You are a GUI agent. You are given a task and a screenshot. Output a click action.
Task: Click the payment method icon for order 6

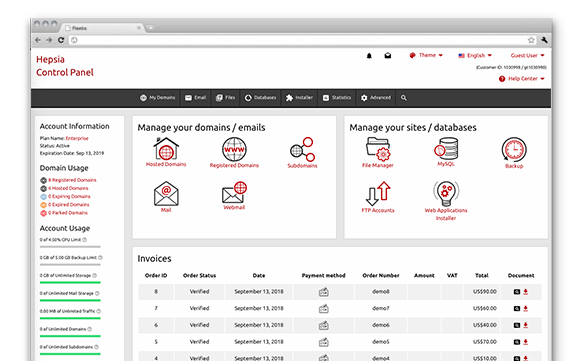323,326
